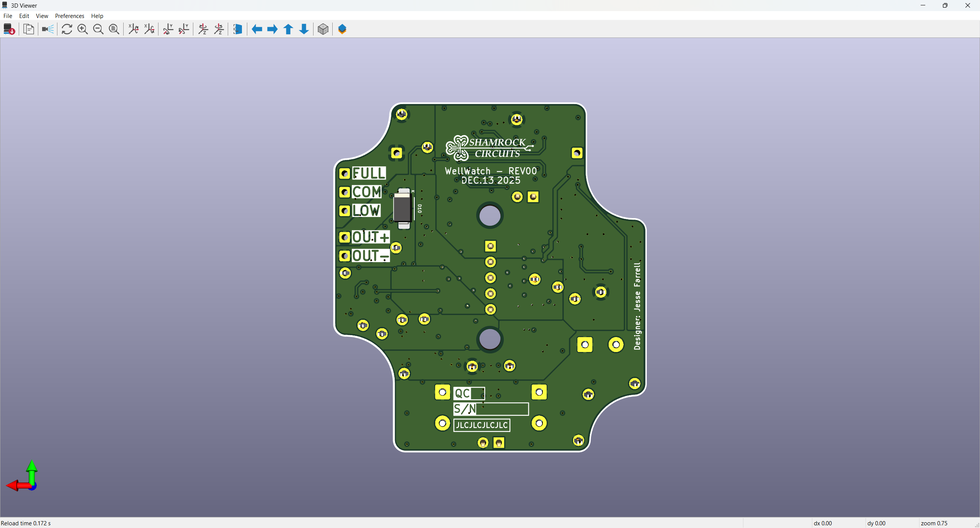Pan the board up
This screenshot has width=980, height=528.
(288, 29)
